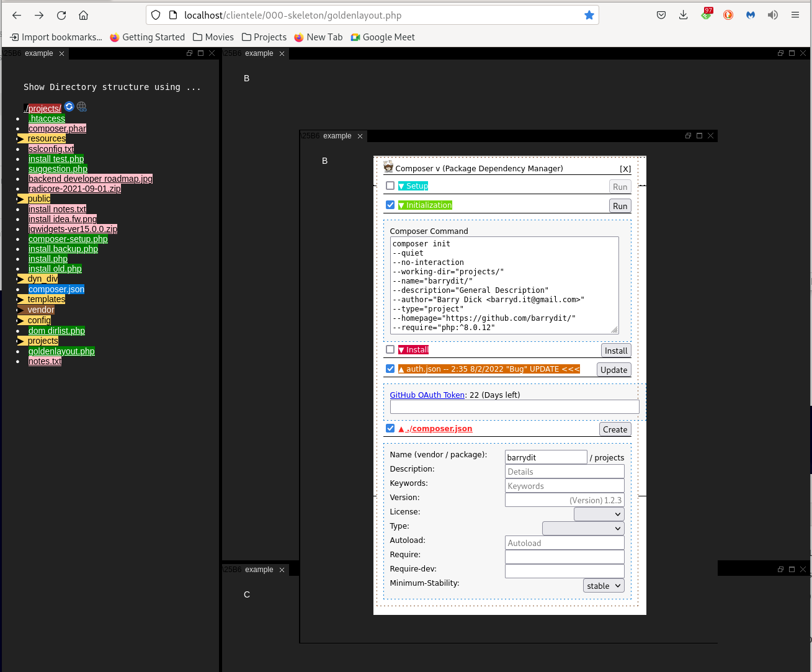The width and height of the screenshot is (812, 672).
Task: Enable the Setup checkbox
Action: (x=390, y=185)
